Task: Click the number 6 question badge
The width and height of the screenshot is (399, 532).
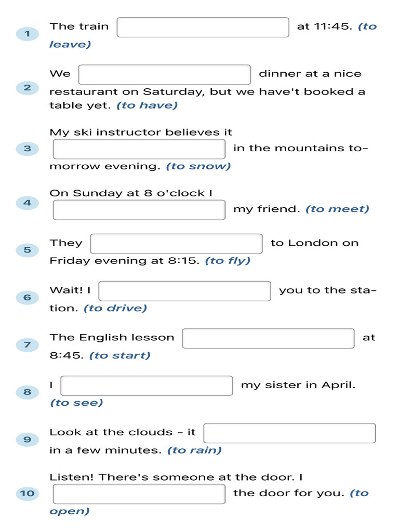Action: (x=27, y=298)
